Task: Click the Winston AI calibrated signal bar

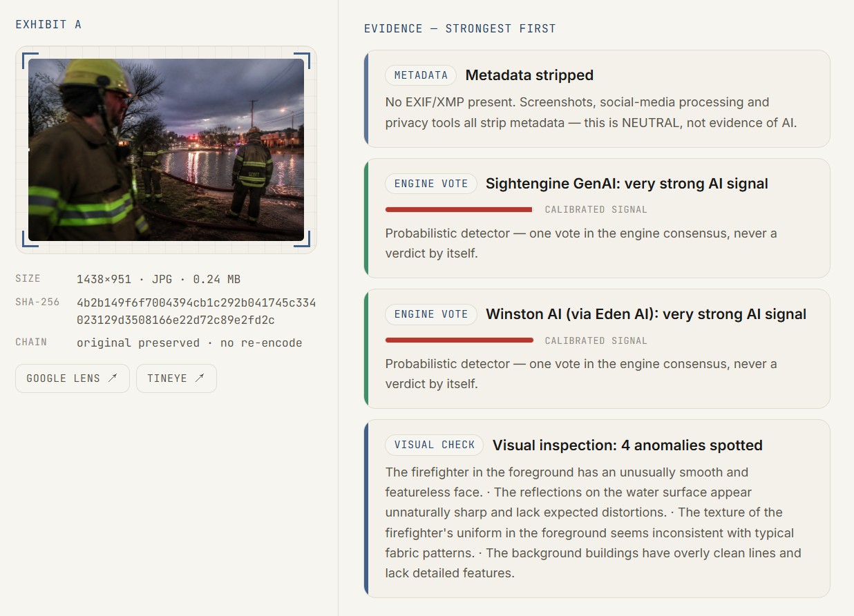Action: [x=459, y=340]
